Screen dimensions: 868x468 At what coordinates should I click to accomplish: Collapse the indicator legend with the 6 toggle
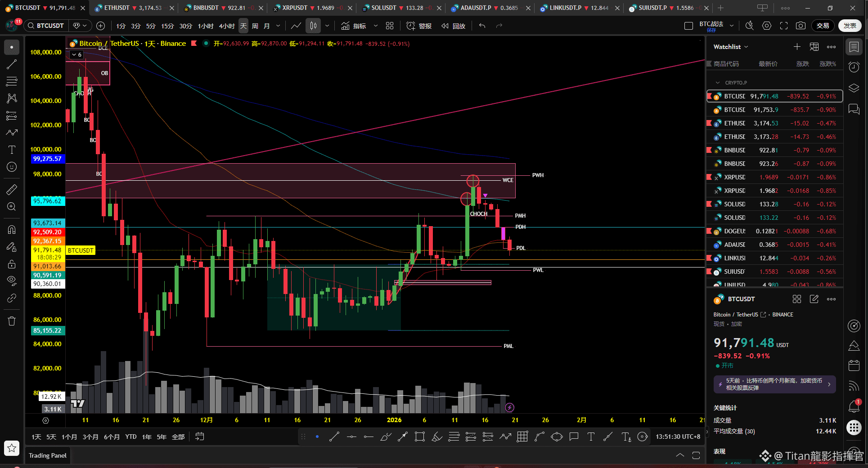coord(76,55)
